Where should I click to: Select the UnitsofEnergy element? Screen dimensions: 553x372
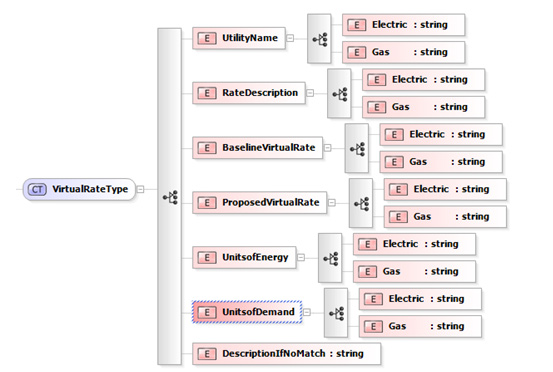(x=244, y=257)
